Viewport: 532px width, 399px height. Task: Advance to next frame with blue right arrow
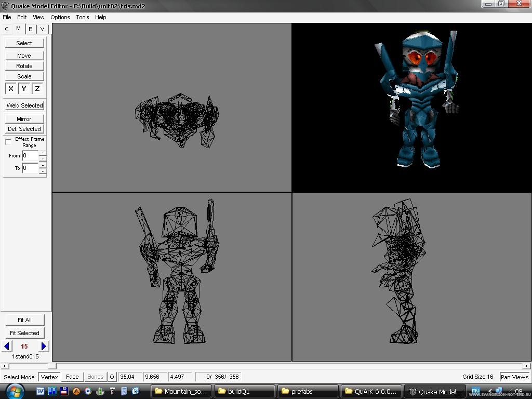tap(44, 346)
